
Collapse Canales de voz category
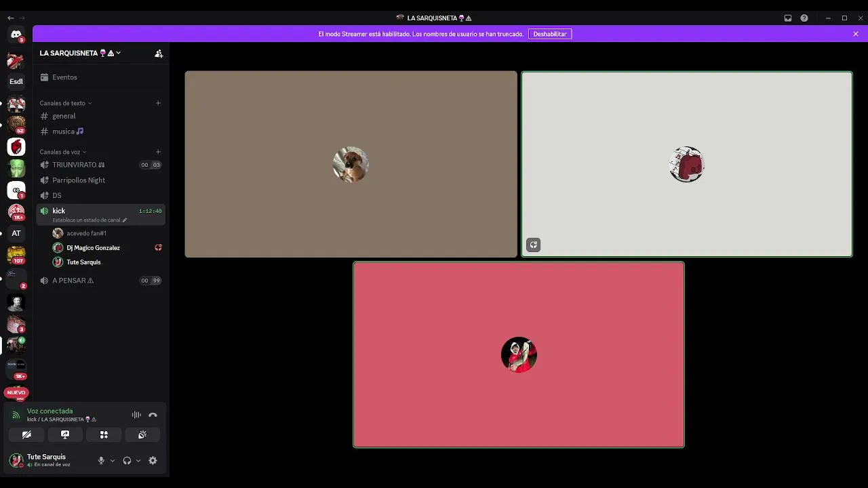[63, 152]
